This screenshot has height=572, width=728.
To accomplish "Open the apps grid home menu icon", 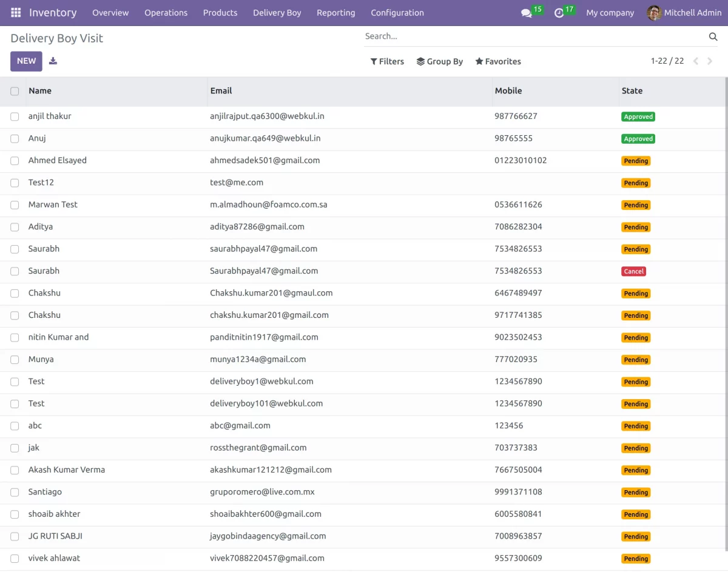I will [x=16, y=13].
